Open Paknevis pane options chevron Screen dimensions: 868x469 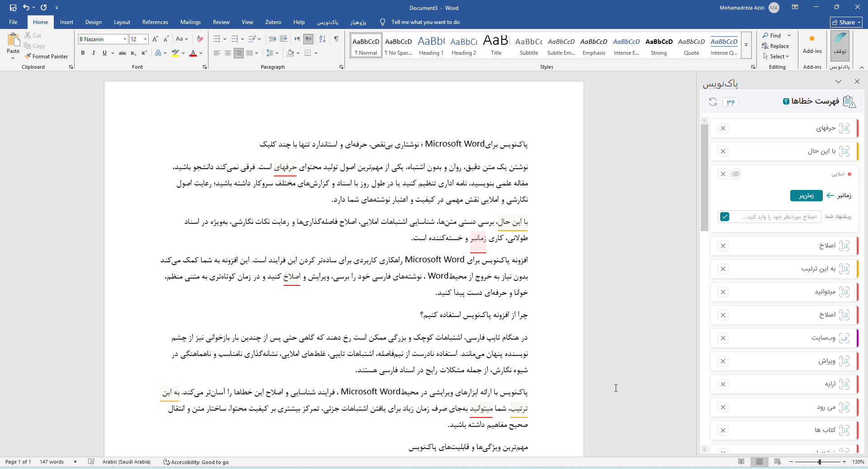pyautogui.click(x=838, y=81)
